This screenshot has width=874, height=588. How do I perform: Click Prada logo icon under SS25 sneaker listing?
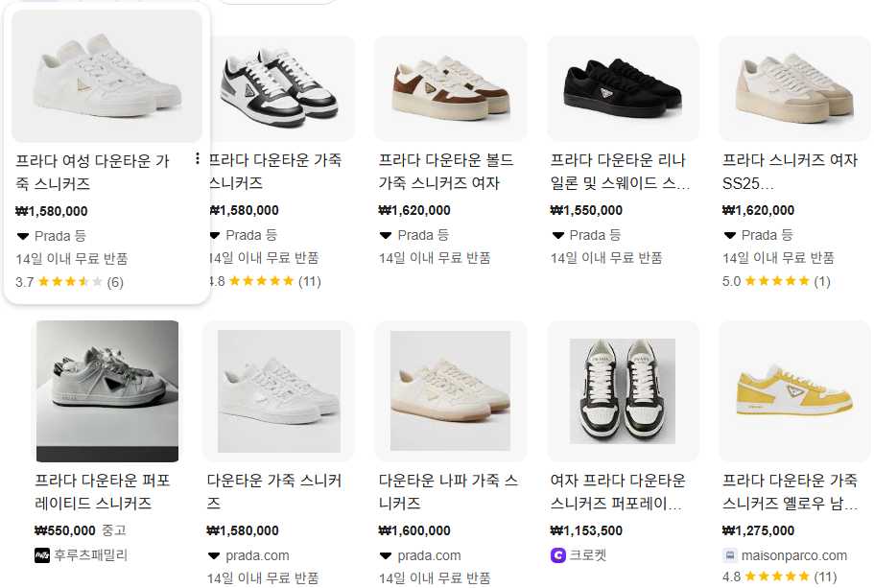[730, 235]
